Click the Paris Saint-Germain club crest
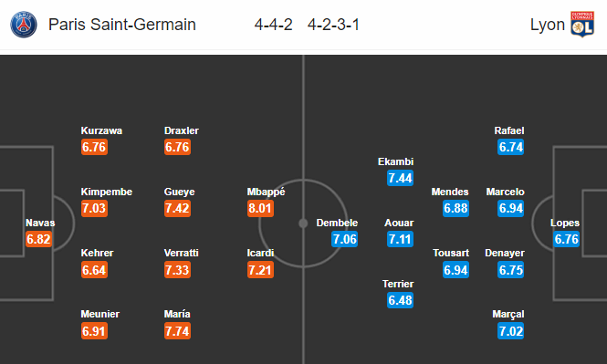Viewport: 607px width, 364px height. 24,25
